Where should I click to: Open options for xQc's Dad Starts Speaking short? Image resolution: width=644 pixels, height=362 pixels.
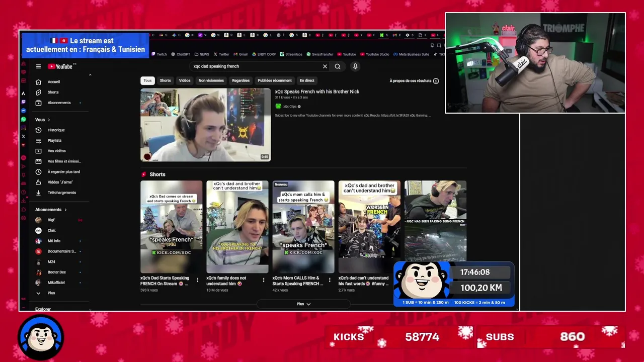coord(197,280)
